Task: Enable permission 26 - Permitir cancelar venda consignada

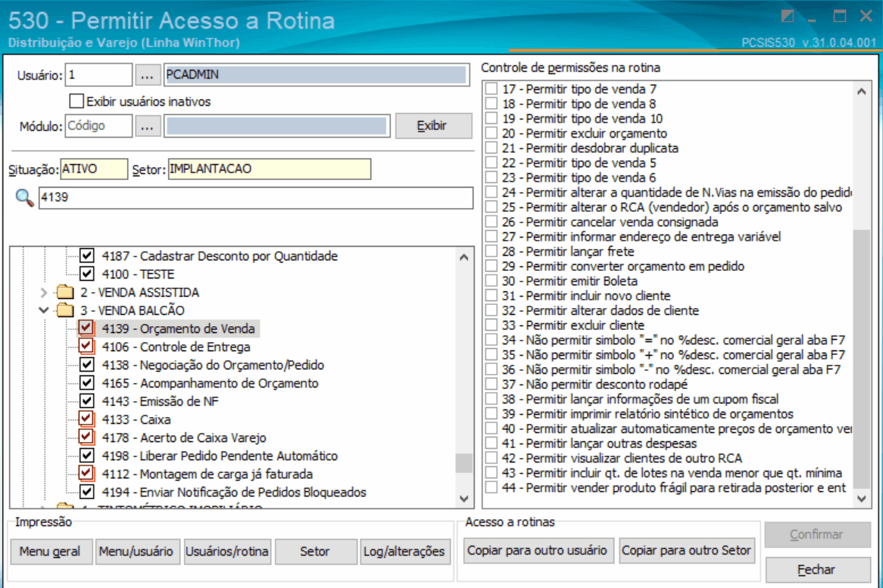Action: click(491, 222)
